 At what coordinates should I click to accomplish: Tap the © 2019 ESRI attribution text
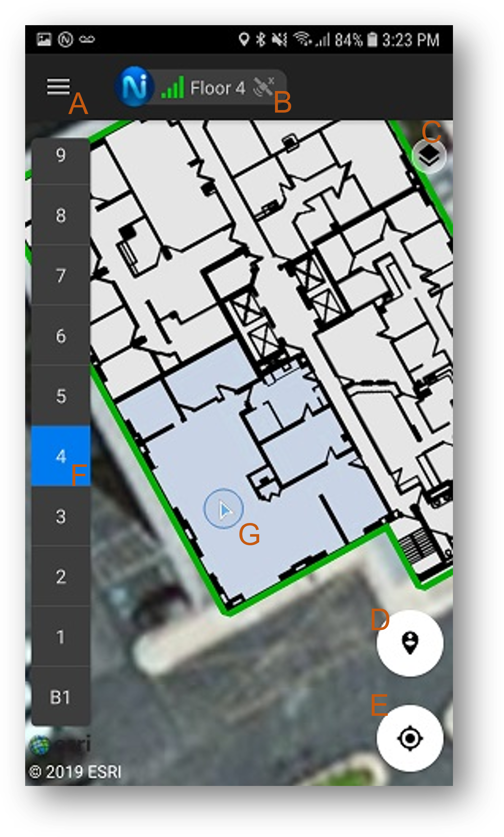pos(75,772)
